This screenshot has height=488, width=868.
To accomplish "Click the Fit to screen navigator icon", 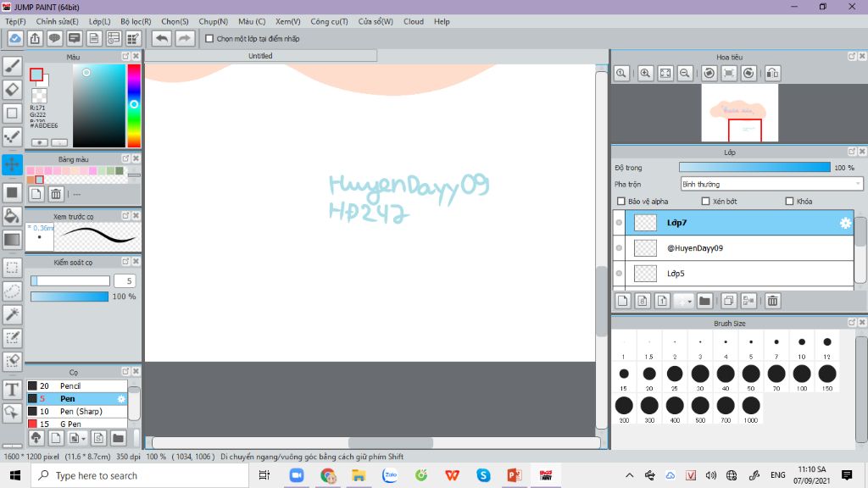I will tap(665, 73).
